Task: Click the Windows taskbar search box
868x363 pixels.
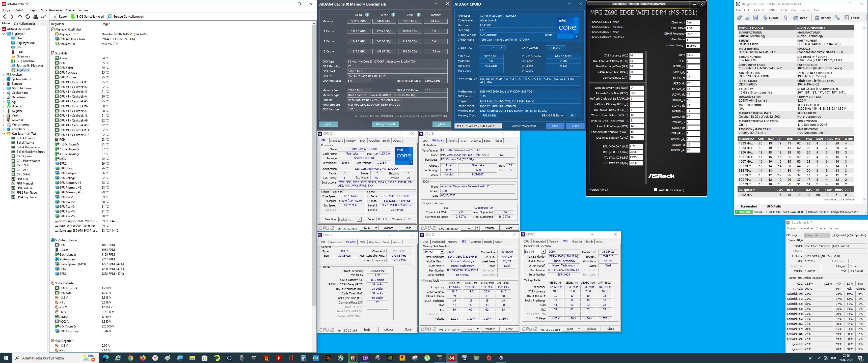Action: pyautogui.click(x=56, y=358)
